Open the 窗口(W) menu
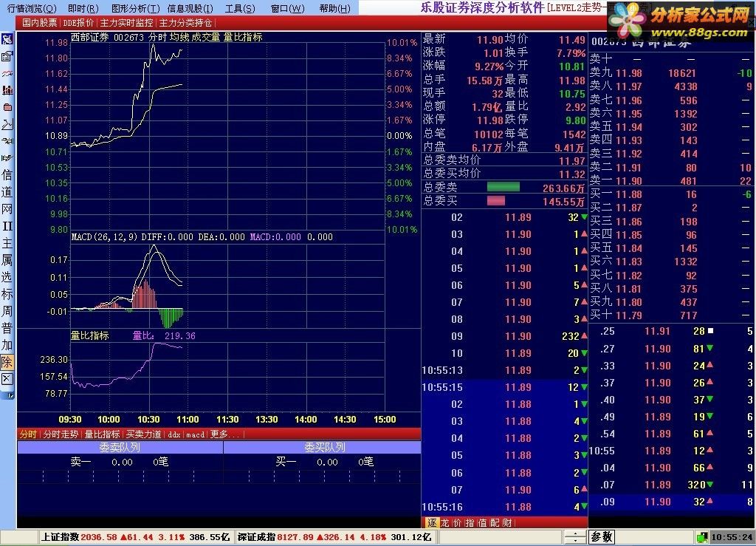 coord(287,8)
